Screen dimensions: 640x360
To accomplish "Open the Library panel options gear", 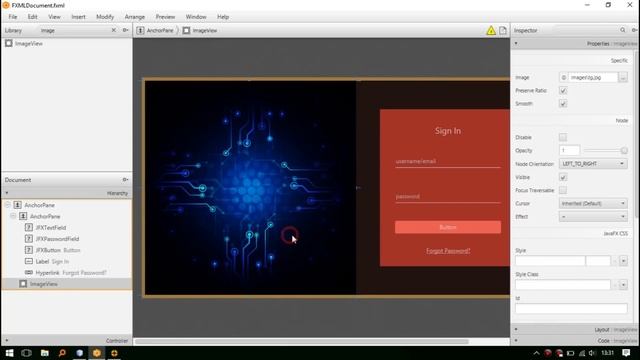I will tap(125, 30).
